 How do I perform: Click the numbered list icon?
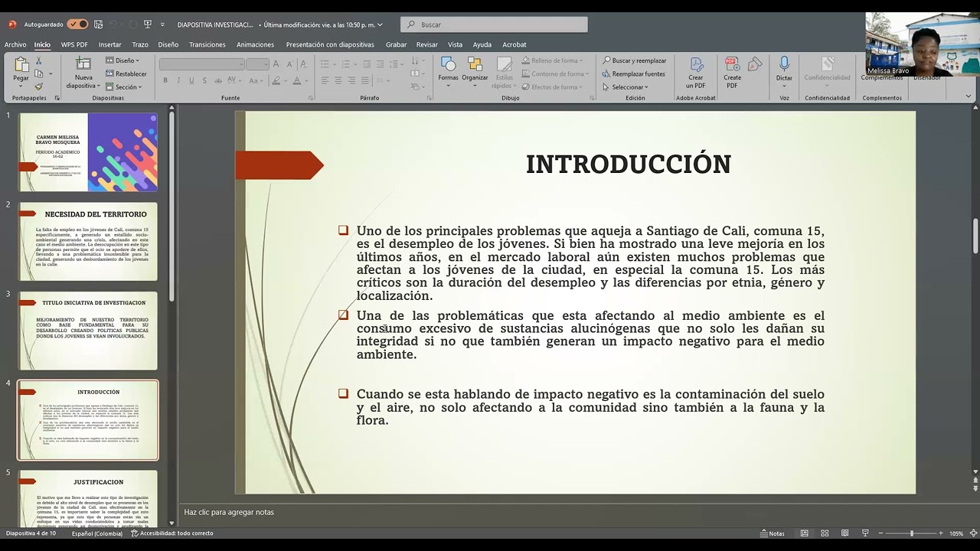[345, 64]
